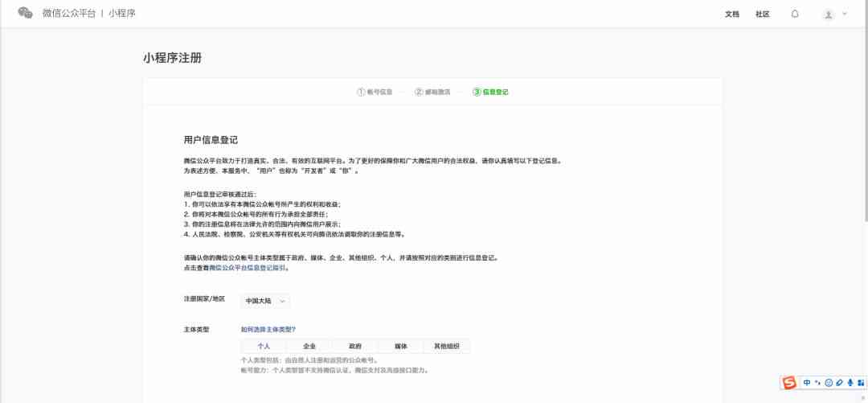The image size is (868, 403).
Task: Click the 个人类型包括 description line
Action: tap(309, 360)
